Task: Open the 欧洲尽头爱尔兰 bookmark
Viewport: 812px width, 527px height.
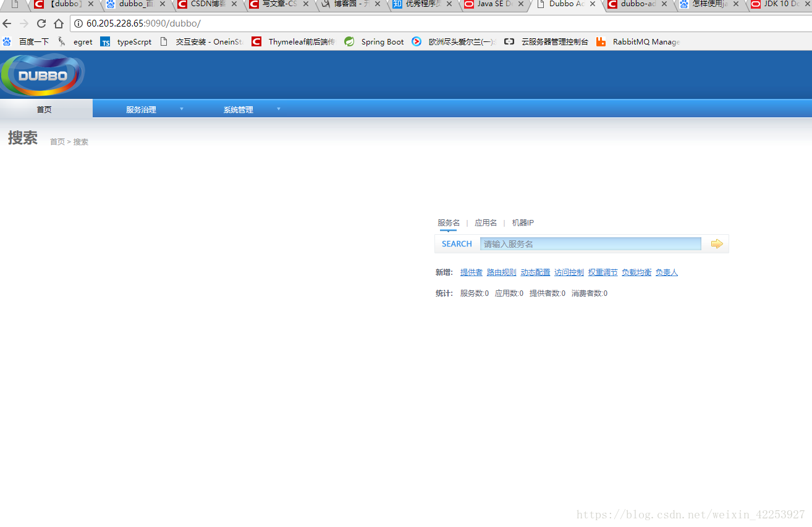Action: [454, 42]
